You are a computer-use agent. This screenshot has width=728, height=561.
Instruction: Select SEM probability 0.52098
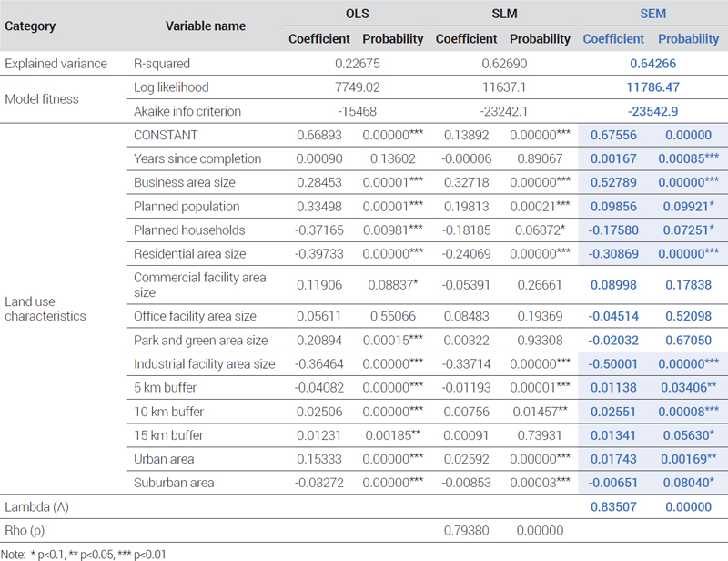click(689, 317)
